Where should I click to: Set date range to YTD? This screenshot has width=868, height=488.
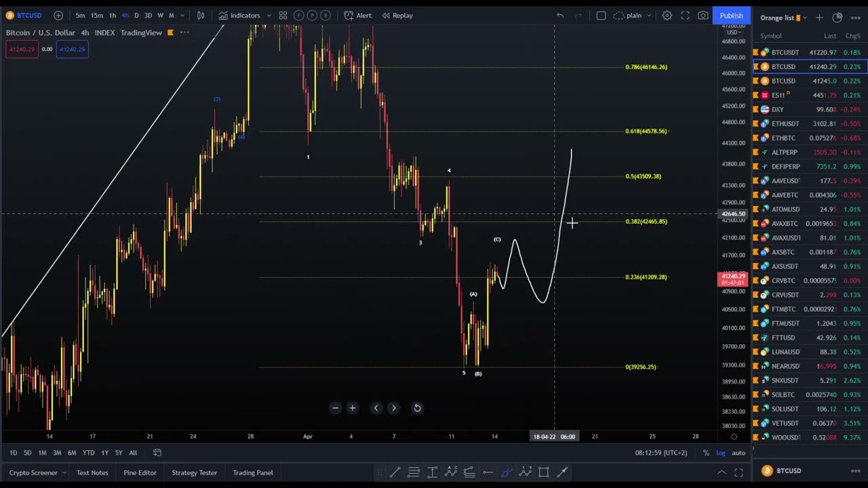point(88,453)
